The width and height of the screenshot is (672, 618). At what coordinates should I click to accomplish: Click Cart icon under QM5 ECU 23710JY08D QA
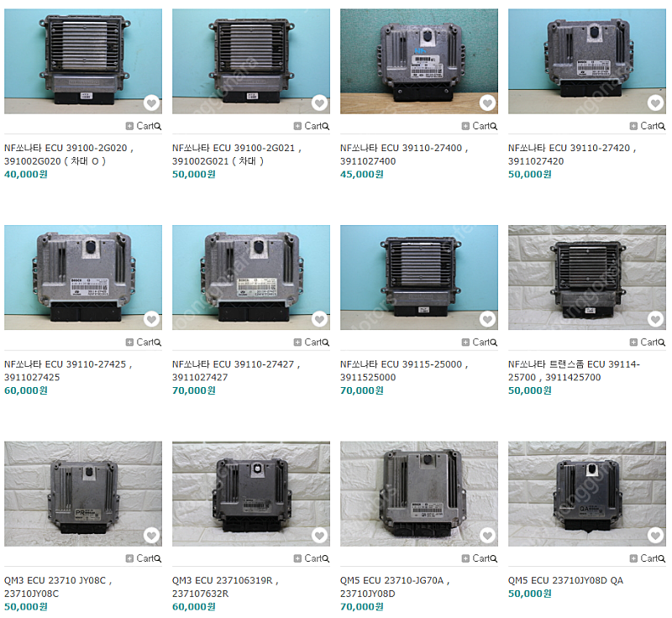tap(648, 558)
